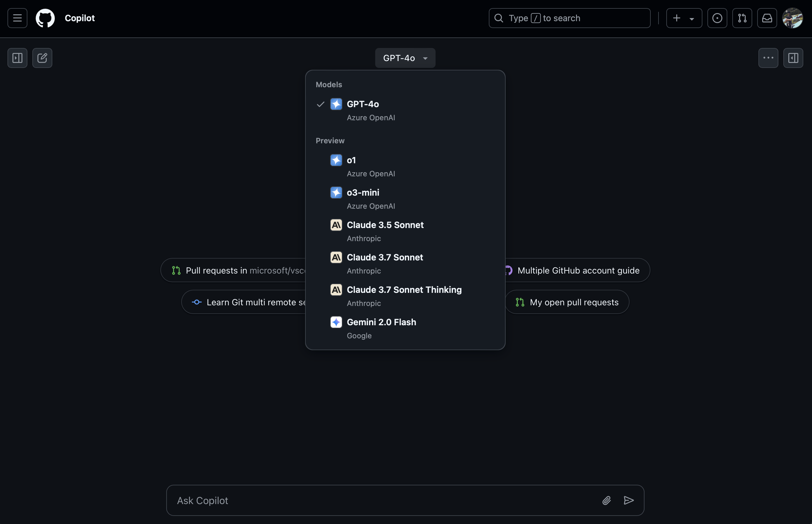The width and height of the screenshot is (812, 524).
Task: Go to GitHub home via Octocat logo
Action: click(x=45, y=18)
